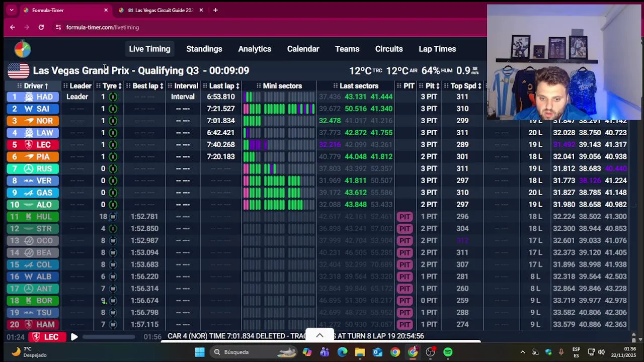Select driver NOR in position 3
This screenshot has height=362, width=644.
(x=33, y=121)
